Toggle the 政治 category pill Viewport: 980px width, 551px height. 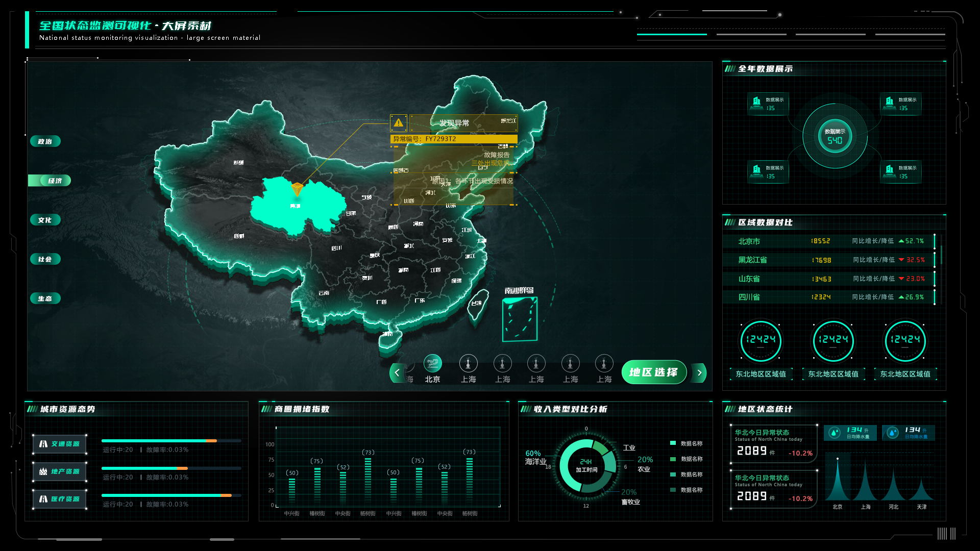pos(45,141)
